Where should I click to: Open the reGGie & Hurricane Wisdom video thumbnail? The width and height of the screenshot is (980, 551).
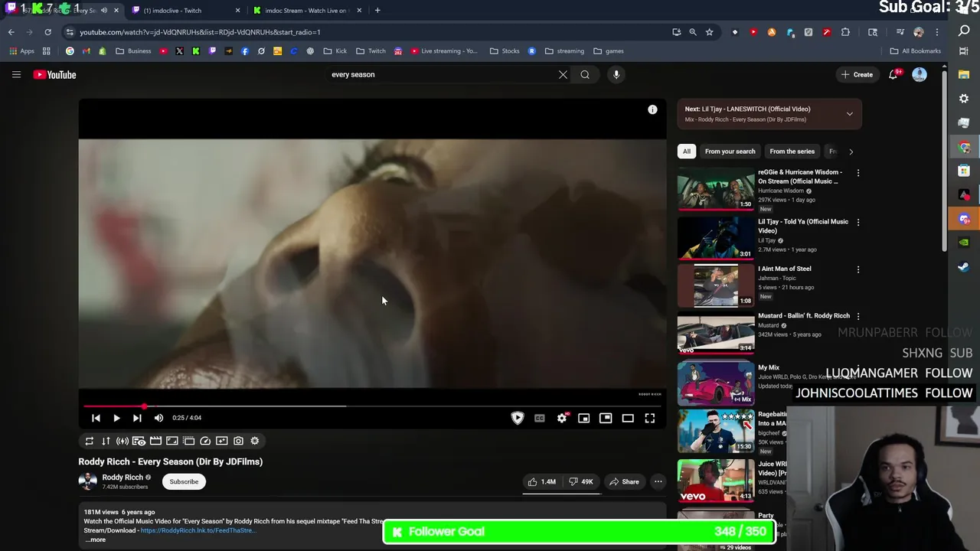(x=716, y=189)
